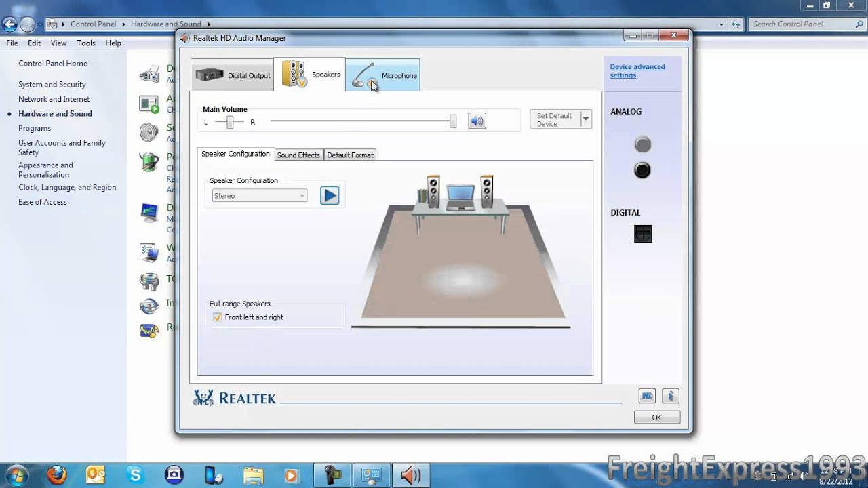Viewport: 868px width, 488px height.
Task: Open Appearance and Personalization category
Action: click(x=45, y=170)
